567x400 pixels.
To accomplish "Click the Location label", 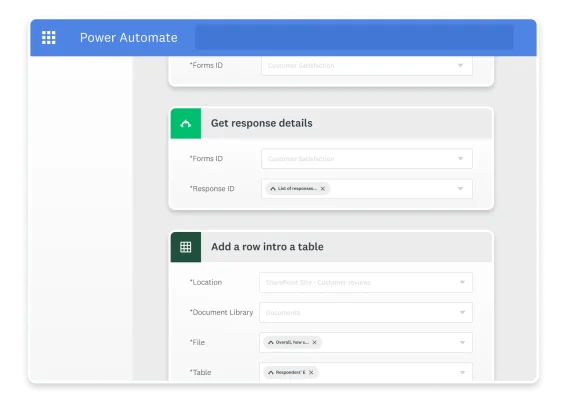I will pos(206,282).
